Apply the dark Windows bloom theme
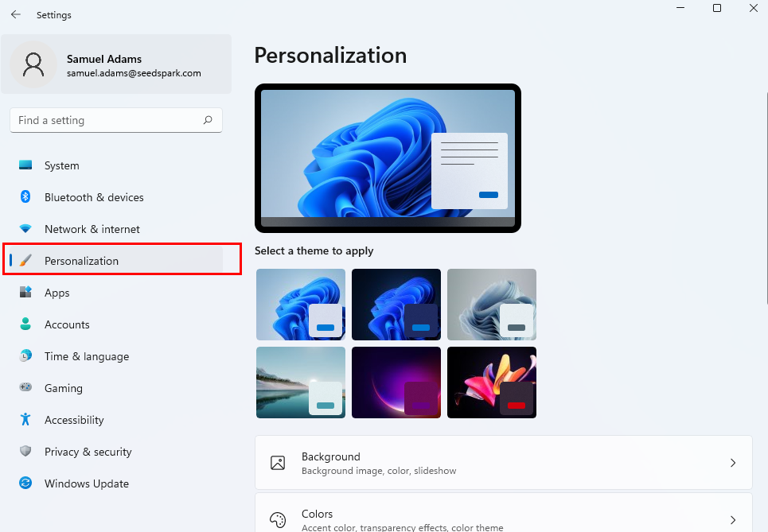Screen dimensions: 768x532 coord(396,305)
